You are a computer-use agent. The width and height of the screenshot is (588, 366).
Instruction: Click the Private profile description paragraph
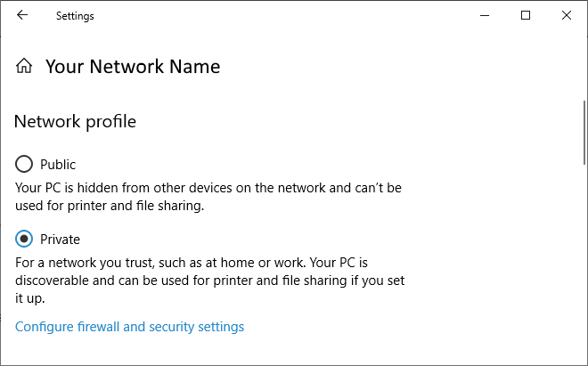coord(210,281)
